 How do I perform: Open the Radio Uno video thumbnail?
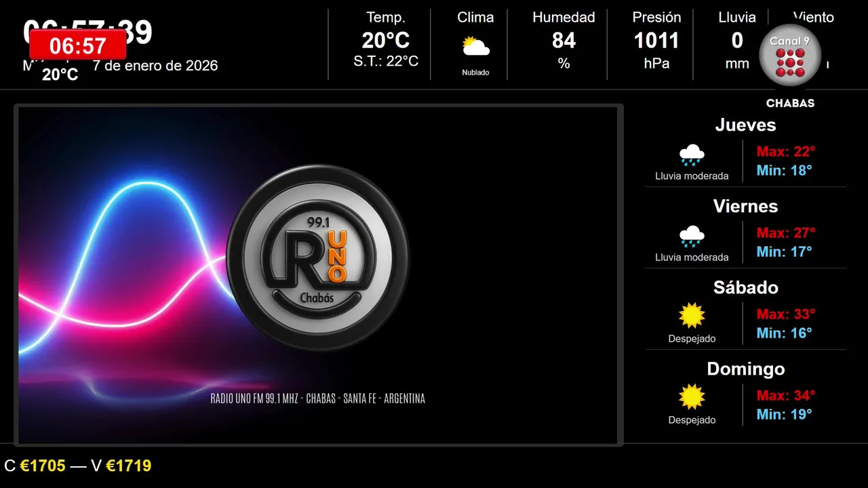click(318, 275)
